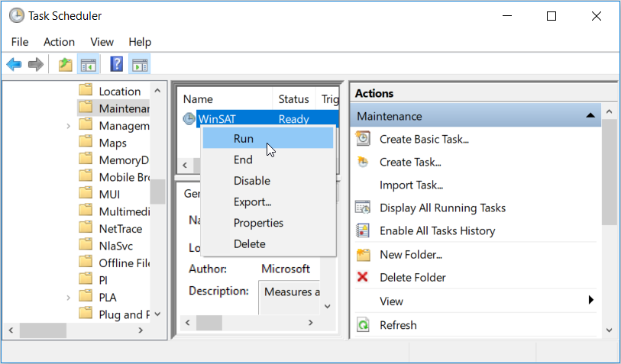
Task: Click the Up One Level folder icon
Action: tap(66, 64)
